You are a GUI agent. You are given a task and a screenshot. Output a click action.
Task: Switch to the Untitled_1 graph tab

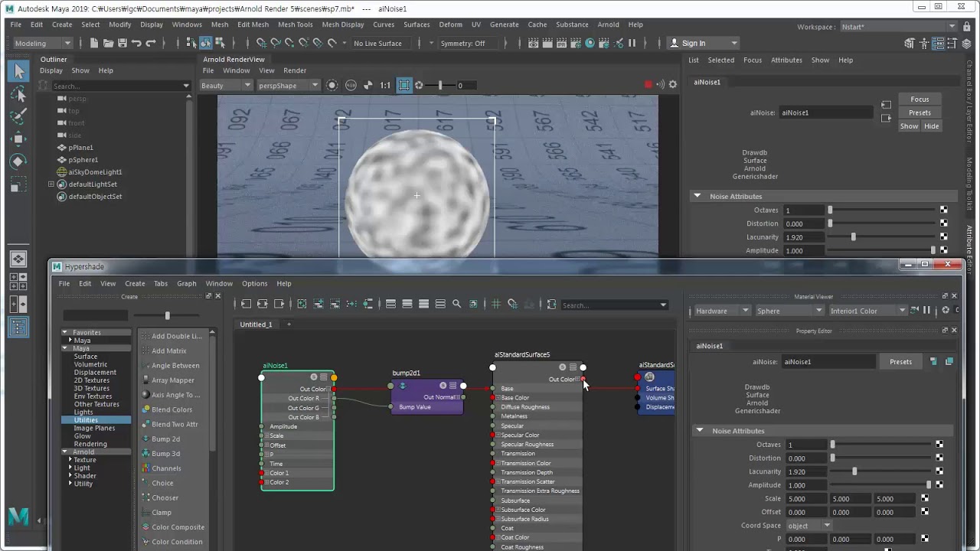coord(256,324)
